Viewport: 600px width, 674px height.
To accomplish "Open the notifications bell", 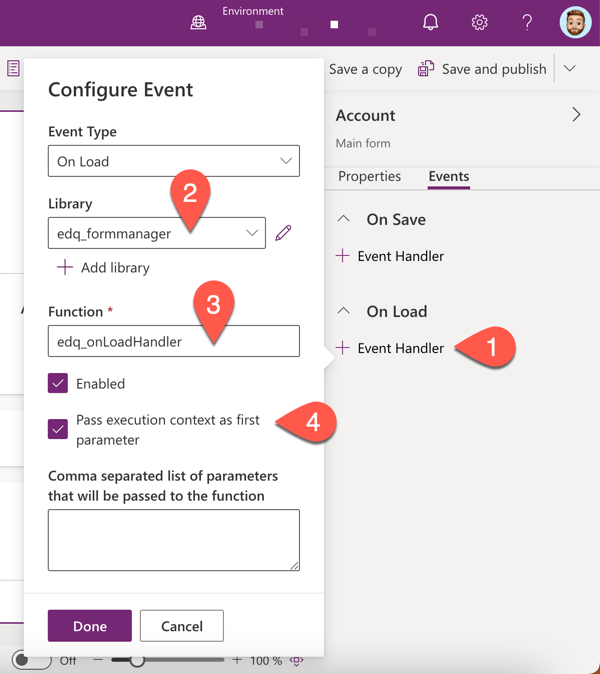I will tap(430, 22).
